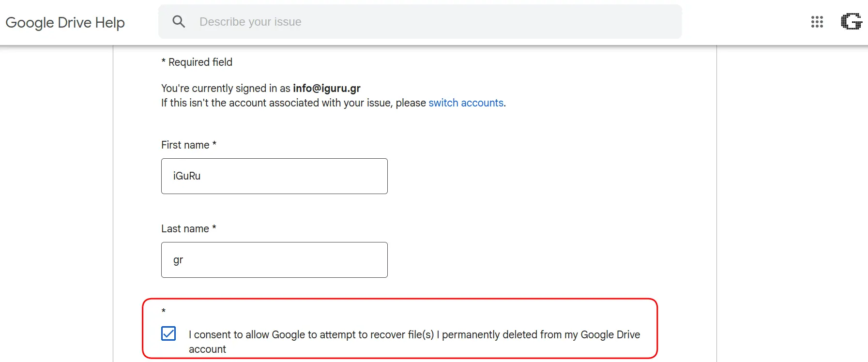Open the Google account avatar menu
The height and width of the screenshot is (362, 868).
[851, 22]
